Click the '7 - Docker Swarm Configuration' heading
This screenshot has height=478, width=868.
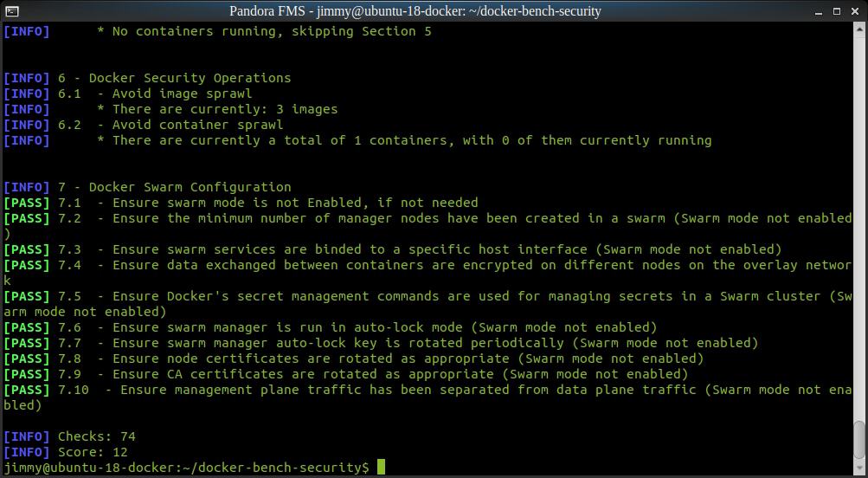tap(147, 187)
